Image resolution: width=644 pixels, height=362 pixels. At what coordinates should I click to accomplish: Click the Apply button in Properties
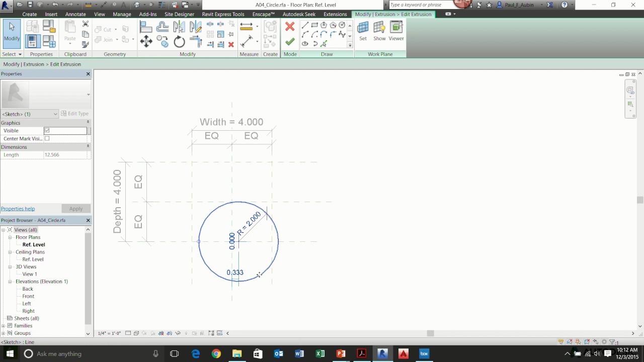click(76, 209)
